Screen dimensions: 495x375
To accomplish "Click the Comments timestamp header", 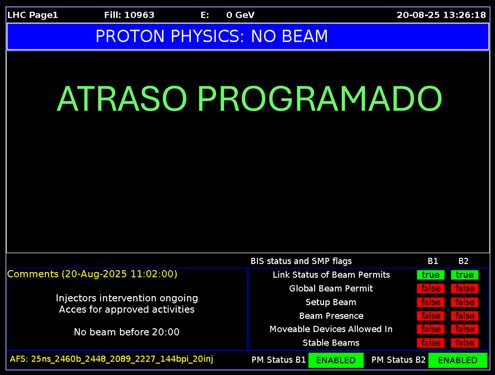I will click(92, 274).
